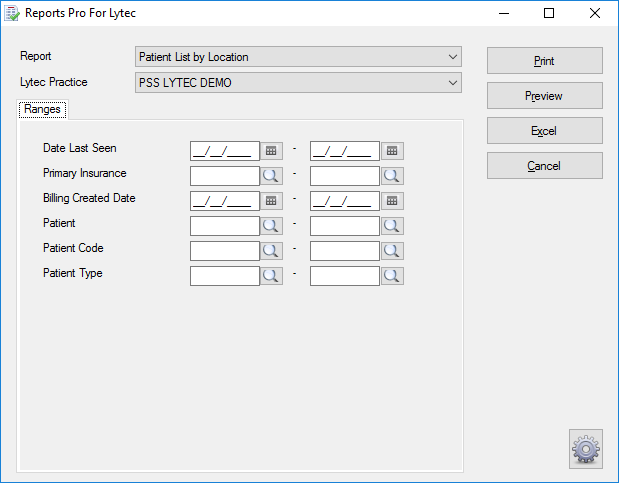This screenshot has height=483, width=619.
Task: Open calendar for Date Last Seen start
Action: pyautogui.click(x=271, y=151)
